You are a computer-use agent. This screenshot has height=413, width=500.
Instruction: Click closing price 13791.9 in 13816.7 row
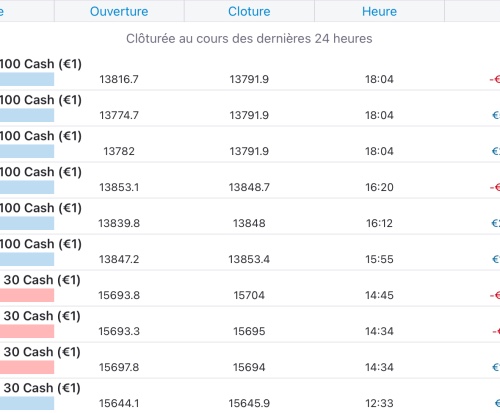point(249,79)
